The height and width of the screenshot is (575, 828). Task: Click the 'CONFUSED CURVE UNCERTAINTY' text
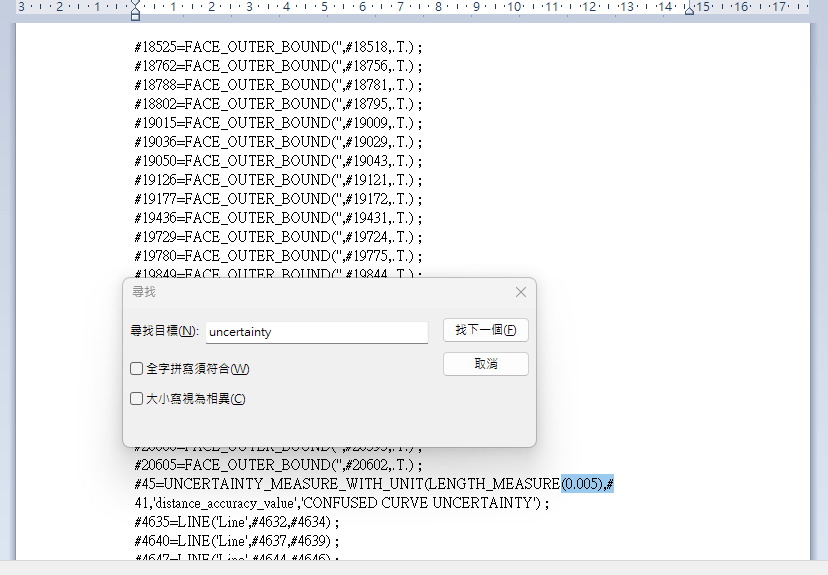[x=440, y=503]
